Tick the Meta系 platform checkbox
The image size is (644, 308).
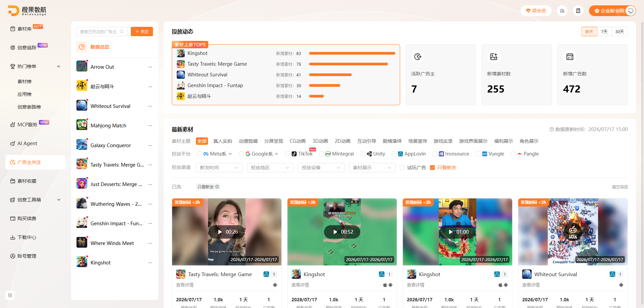(200, 154)
